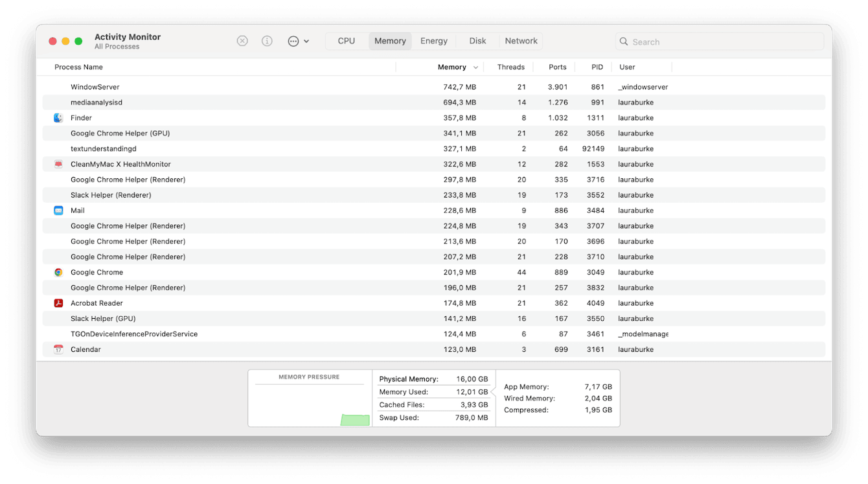The height and width of the screenshot is (484, 868).
Task: Click the Google Chrome app icon
Action: click(x=58, y=273)
